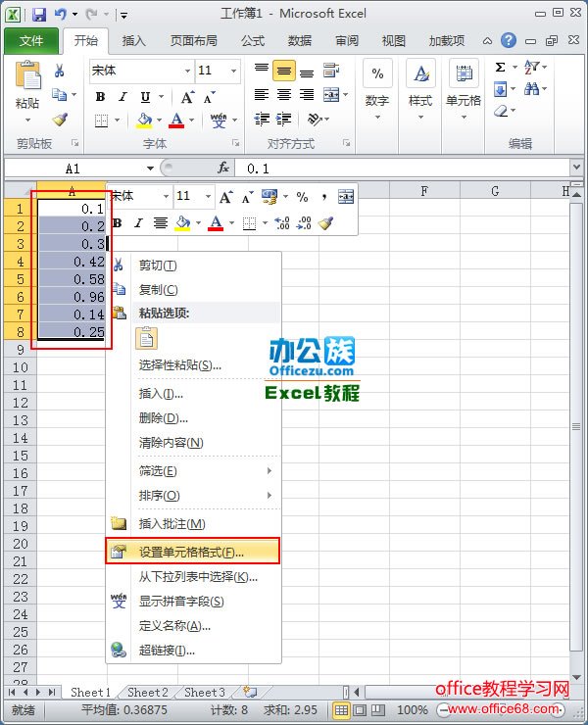Click the ribbon fill color paint bucket

(144, 121)
